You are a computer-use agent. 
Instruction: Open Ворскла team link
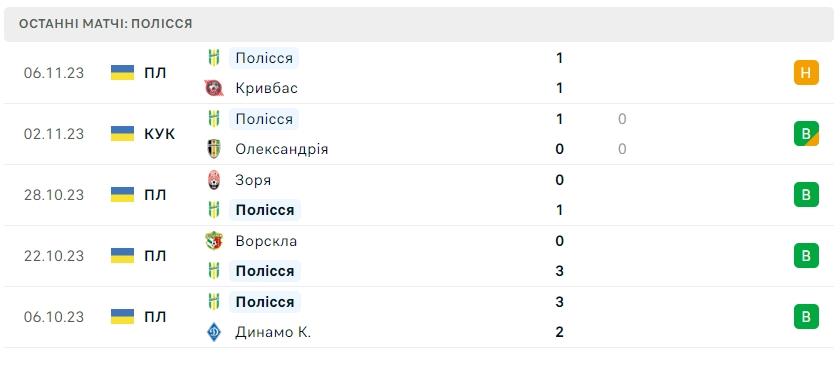266,241
